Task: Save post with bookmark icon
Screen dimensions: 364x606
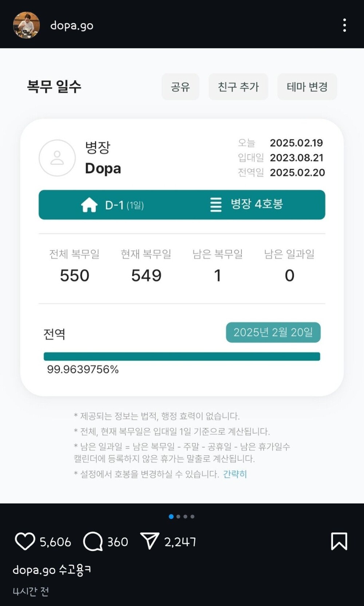Action: click(339, 541)
